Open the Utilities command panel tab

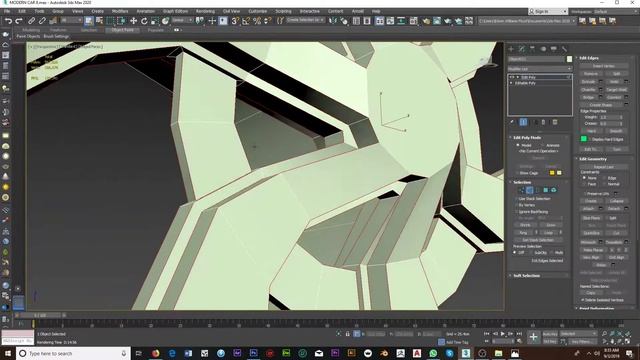tap(564, 49)
